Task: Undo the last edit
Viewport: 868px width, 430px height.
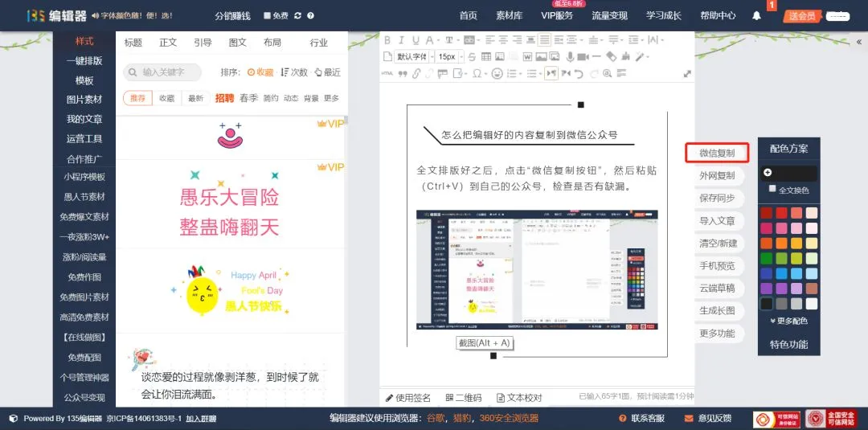Action: click(579, 73)
